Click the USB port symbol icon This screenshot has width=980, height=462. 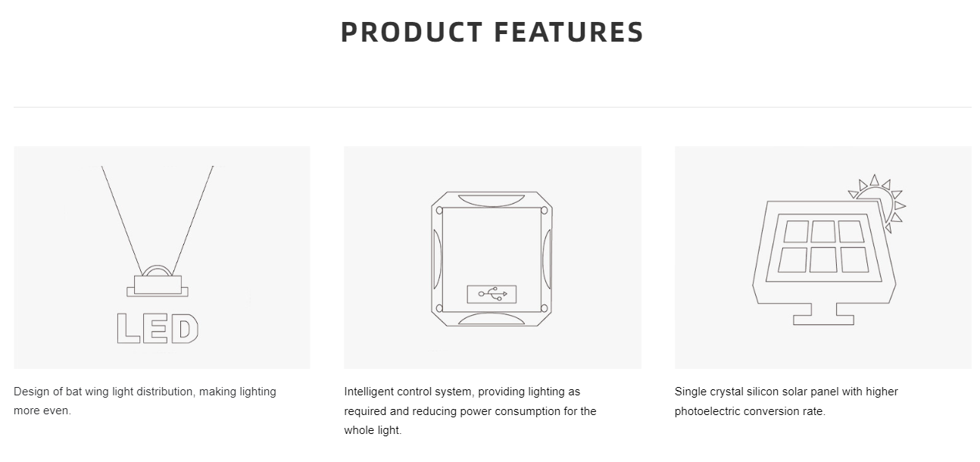[492, 295]
